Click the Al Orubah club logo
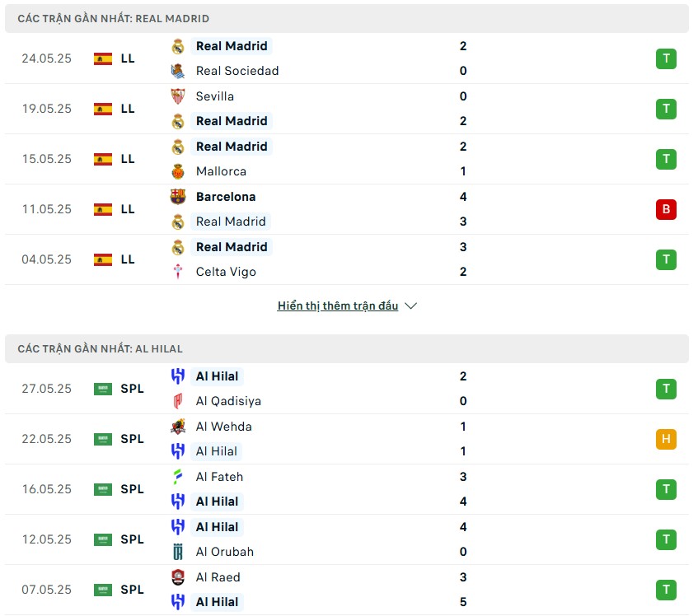698x616 pixels. pyautogui.click(x=178, y=552)
